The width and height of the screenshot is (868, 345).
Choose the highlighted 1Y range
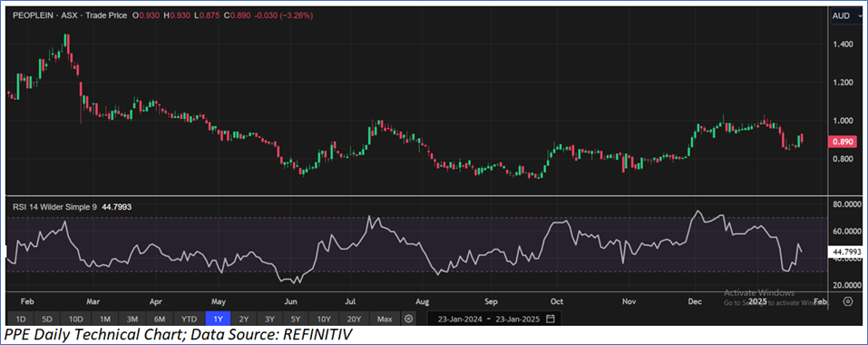click(x=218, y=319)
